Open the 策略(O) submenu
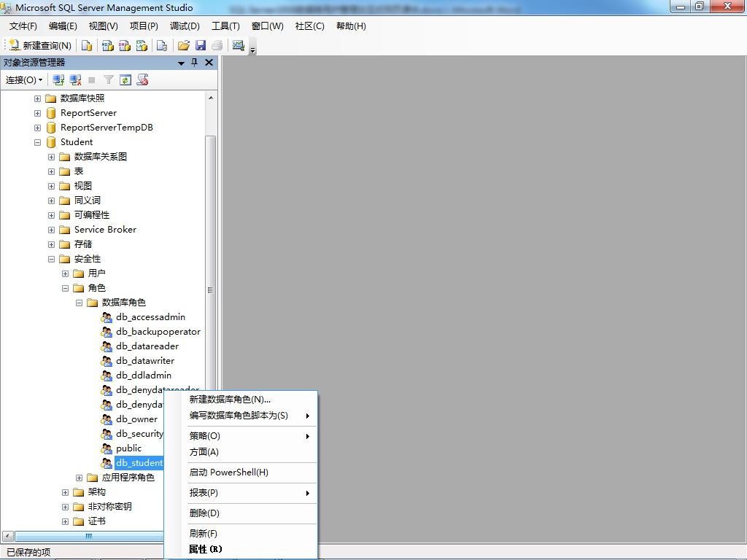This screenshot has height=560, width=747. 241,436
